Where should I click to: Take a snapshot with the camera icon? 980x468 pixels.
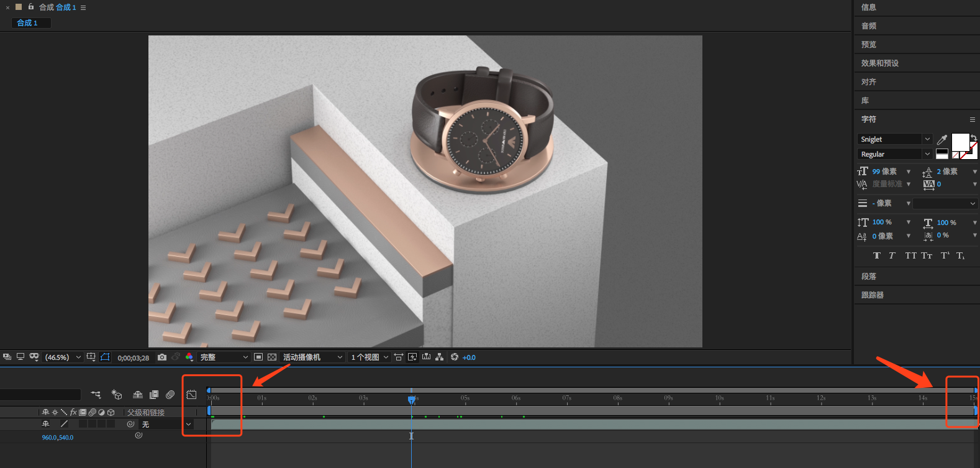[162, 357]
